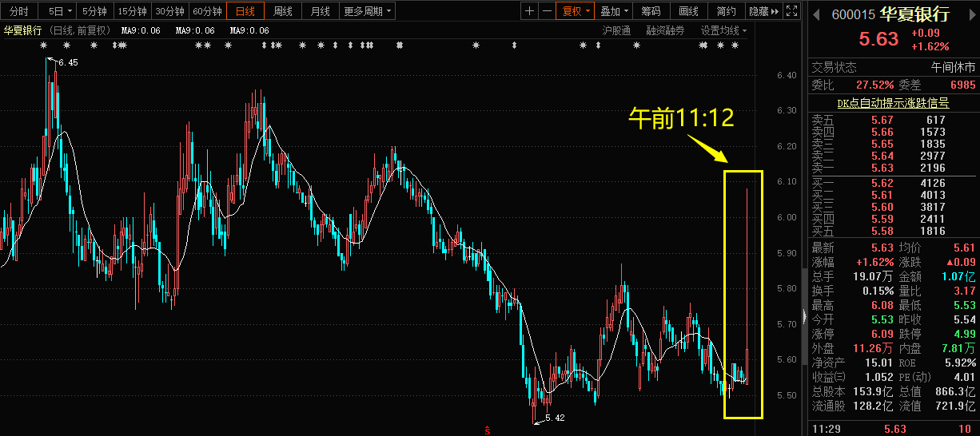Click the 卖四 5.66 order row
Viewport: 980px width, 436px height.
(894, 132)
